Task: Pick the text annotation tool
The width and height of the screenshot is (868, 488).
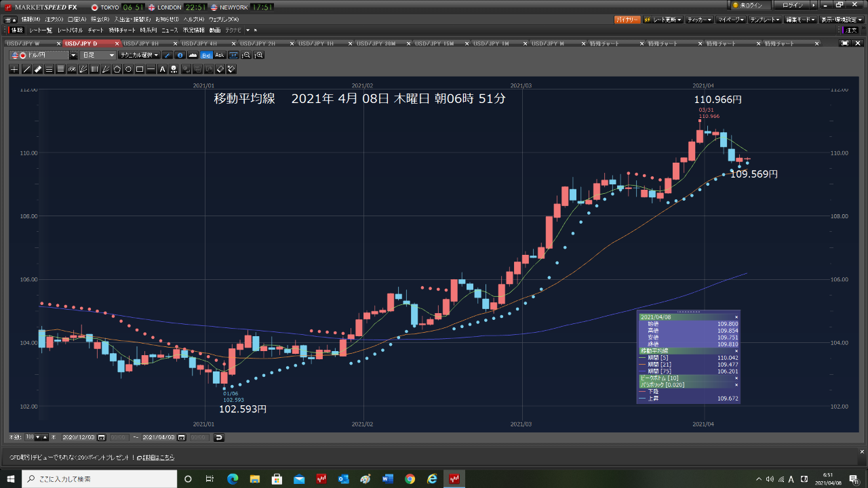Action: click(x=163, y=69)
